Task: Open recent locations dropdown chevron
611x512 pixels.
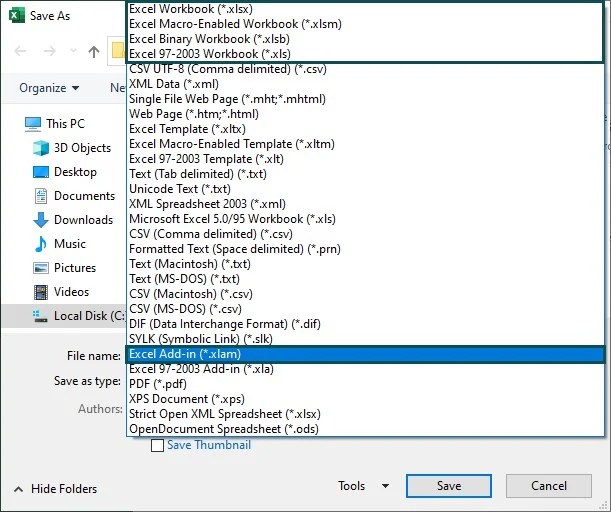Action: pyautogui.click(x=73, y=51)
